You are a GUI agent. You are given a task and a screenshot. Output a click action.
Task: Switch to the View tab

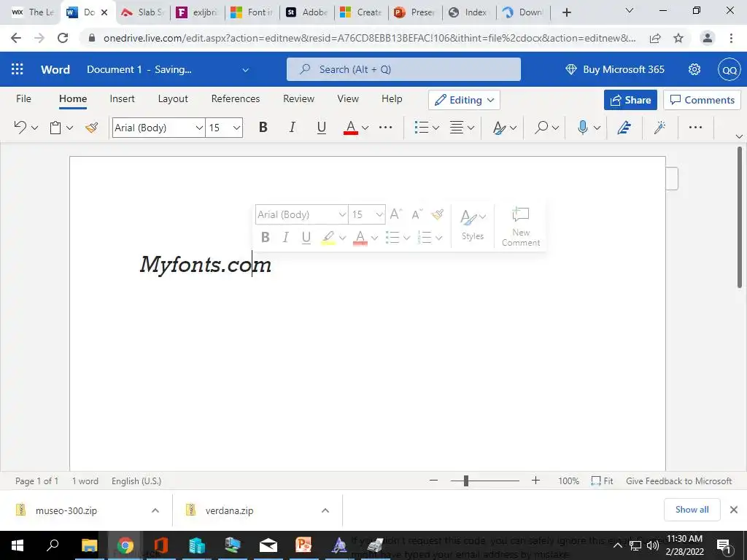coord(348,98)
